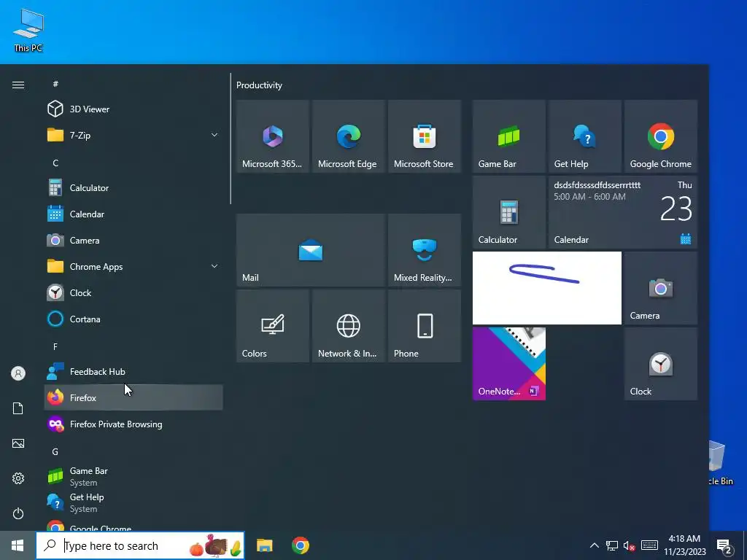747x560 pixels.
Task: Open the Camera tile
Action: point(661,288)
